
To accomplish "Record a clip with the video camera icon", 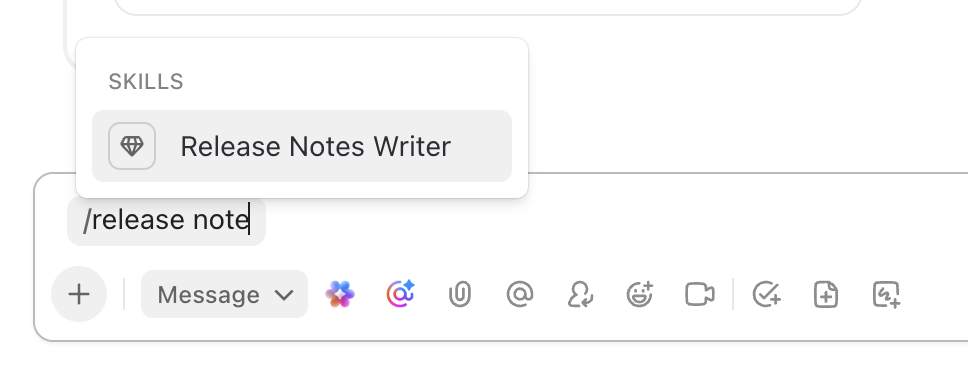I will pos(699,294).
